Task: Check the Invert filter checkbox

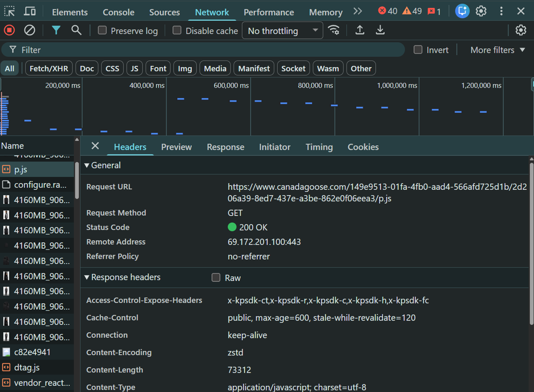Action: [x=418, y=49]
